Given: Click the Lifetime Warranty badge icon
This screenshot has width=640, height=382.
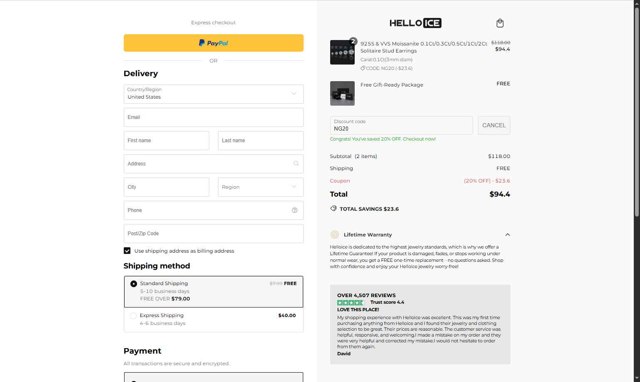Looking at the screenshot, I should pyautogui.click(x=334, y=234).
